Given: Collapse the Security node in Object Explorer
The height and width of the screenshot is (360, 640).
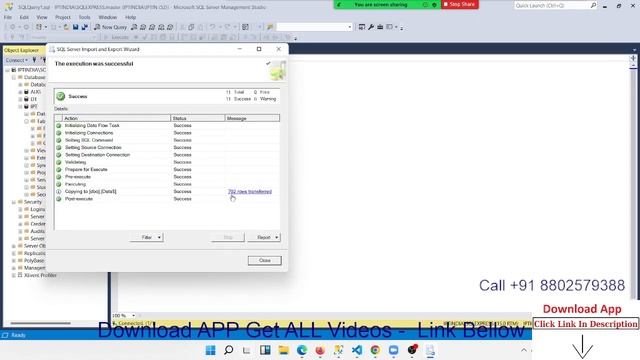Looking at the screenshot, I should [13, 202].
